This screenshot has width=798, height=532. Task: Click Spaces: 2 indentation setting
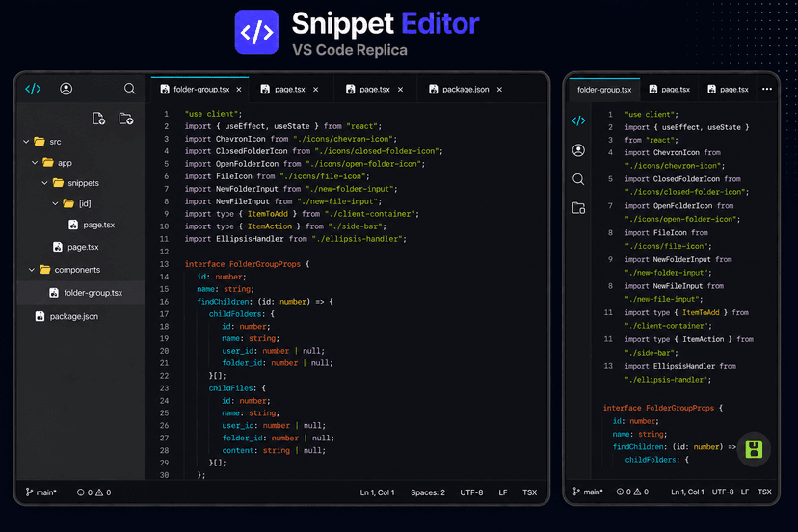pos(428,492)
